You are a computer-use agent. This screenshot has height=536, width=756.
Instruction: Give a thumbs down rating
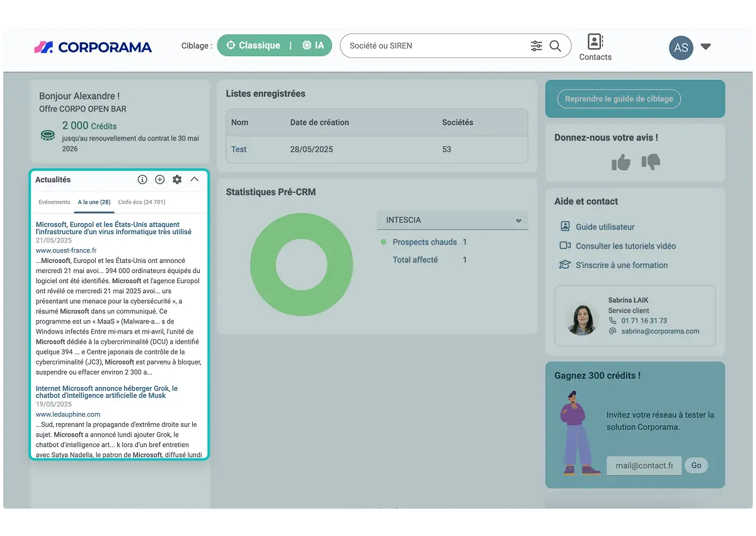651,163
